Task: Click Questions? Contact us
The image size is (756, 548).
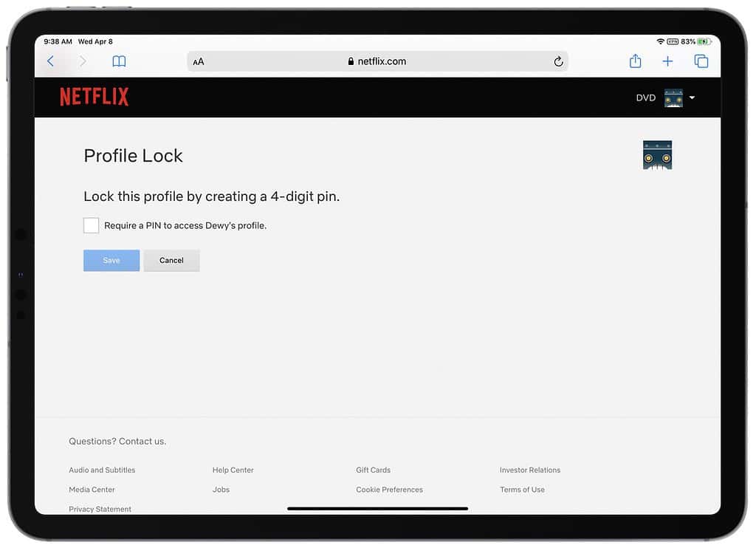Action: (117, 441)
